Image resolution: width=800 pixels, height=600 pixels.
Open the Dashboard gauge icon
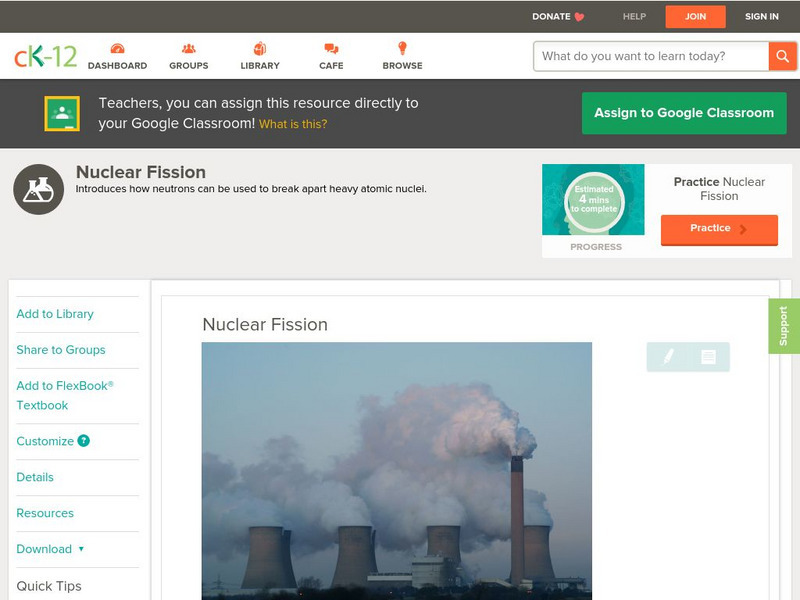coord(117,48)
